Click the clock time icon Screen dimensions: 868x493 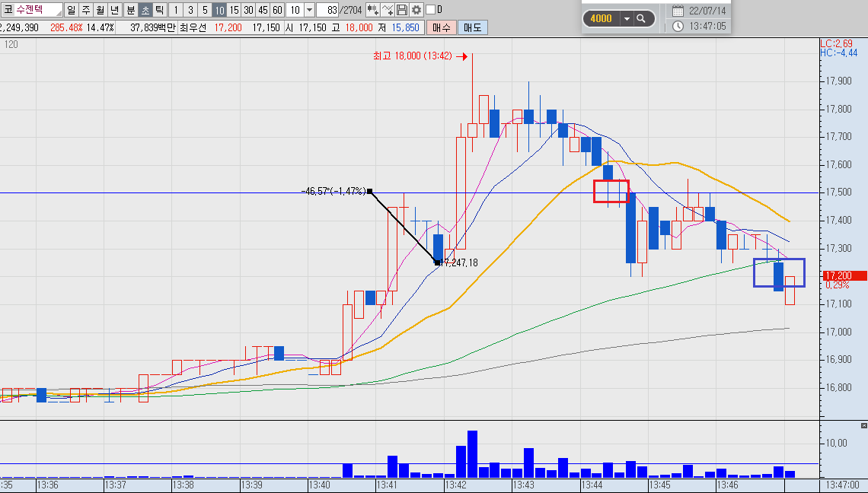click(x=678, y=26)
